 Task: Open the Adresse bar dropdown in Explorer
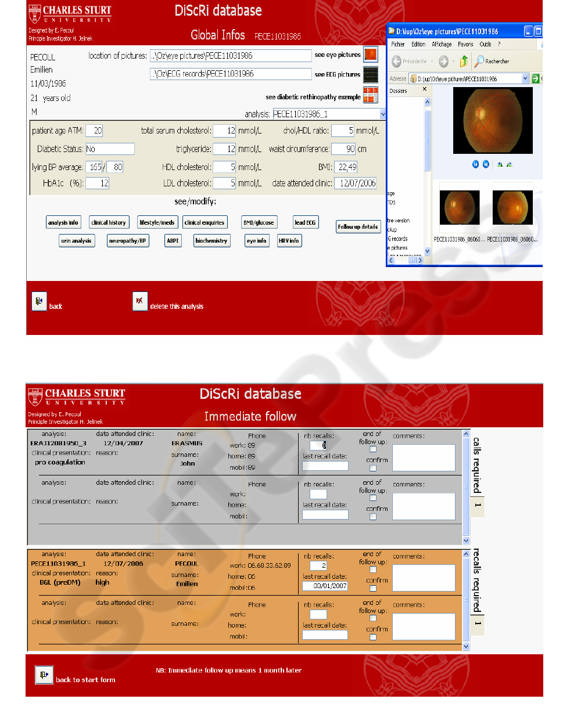[525, 79]
